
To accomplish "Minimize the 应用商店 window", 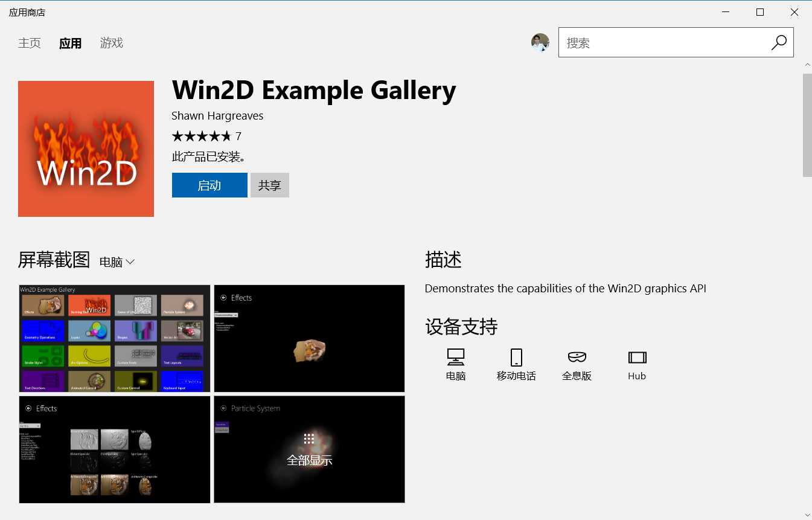I will 726,12.
